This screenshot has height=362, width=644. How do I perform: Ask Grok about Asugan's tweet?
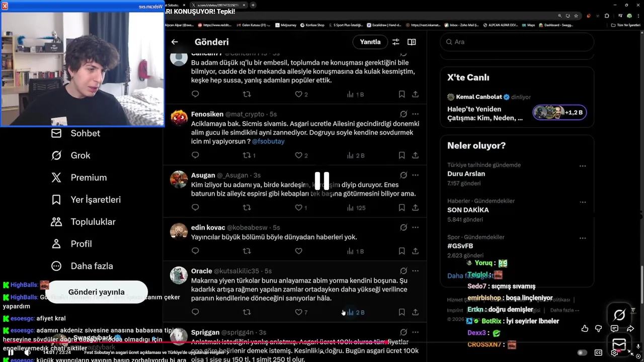404,175
